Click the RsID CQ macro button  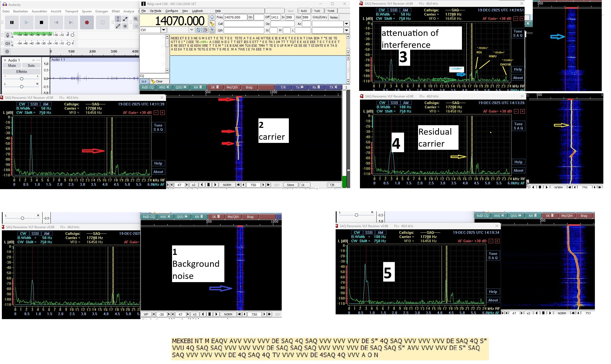point(147,87)
